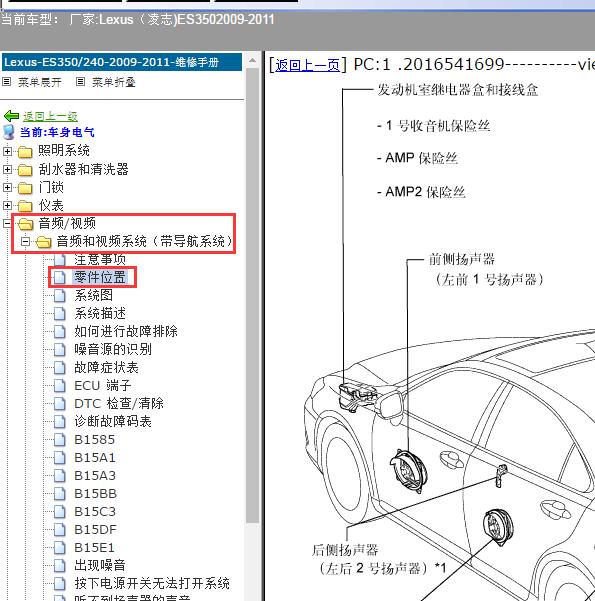Screen dimensions: 595x601
Task: Click the 刮水器和清洗器 folder icon
Action: [x=25, y=169]
